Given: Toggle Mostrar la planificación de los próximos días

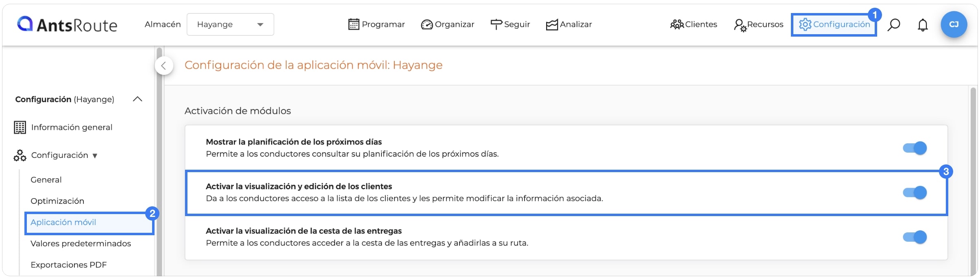Looking at the screenshot, I should [915, 148].
